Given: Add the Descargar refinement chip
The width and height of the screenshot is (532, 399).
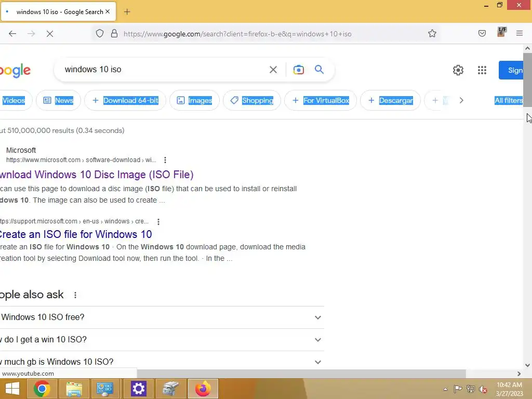Looking at the screenshot, I should click(390, 100).
